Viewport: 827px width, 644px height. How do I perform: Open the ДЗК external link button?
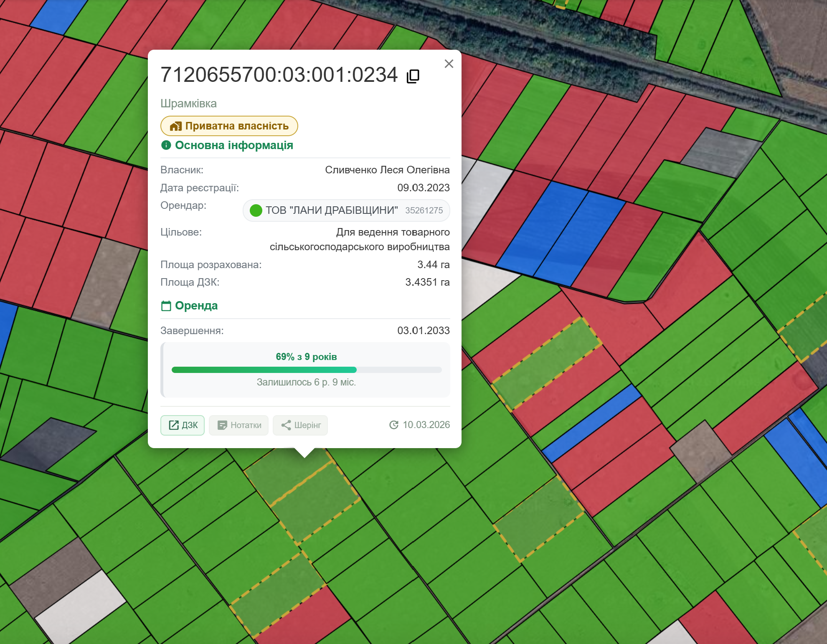pyautogui.click(x=183, y=425)
